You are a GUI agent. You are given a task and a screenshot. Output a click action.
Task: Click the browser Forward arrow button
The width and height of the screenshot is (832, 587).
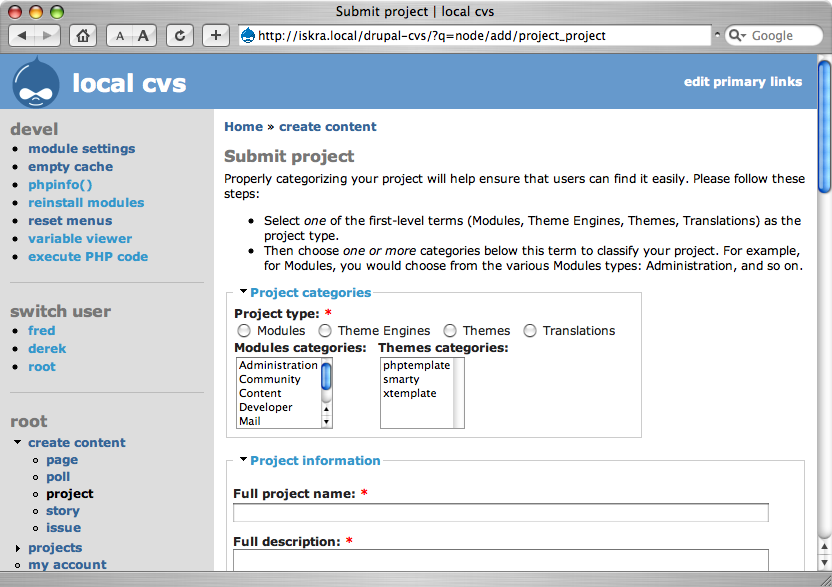[x=48, y=36]
